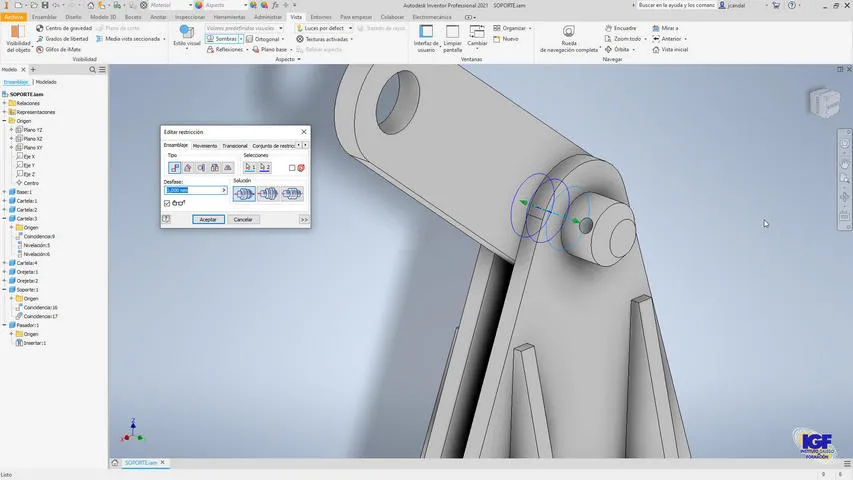Switch to the Movimiento tab in dialog
This screenshot has height=480, width=853.
[x=205, y=146]
